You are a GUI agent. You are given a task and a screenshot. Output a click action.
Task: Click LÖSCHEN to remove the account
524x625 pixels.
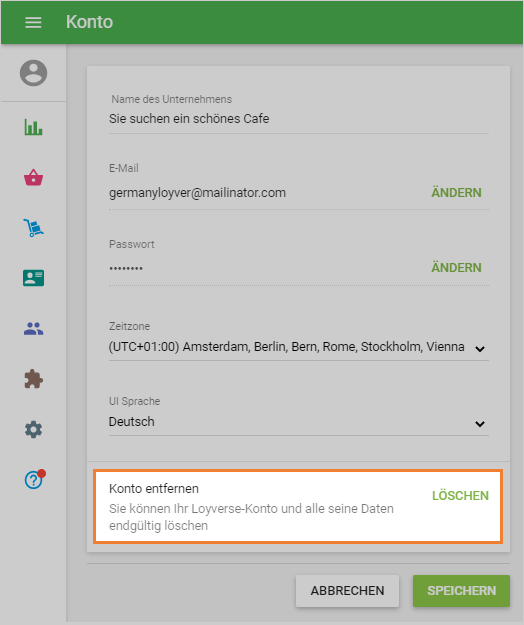pos(460,496)
